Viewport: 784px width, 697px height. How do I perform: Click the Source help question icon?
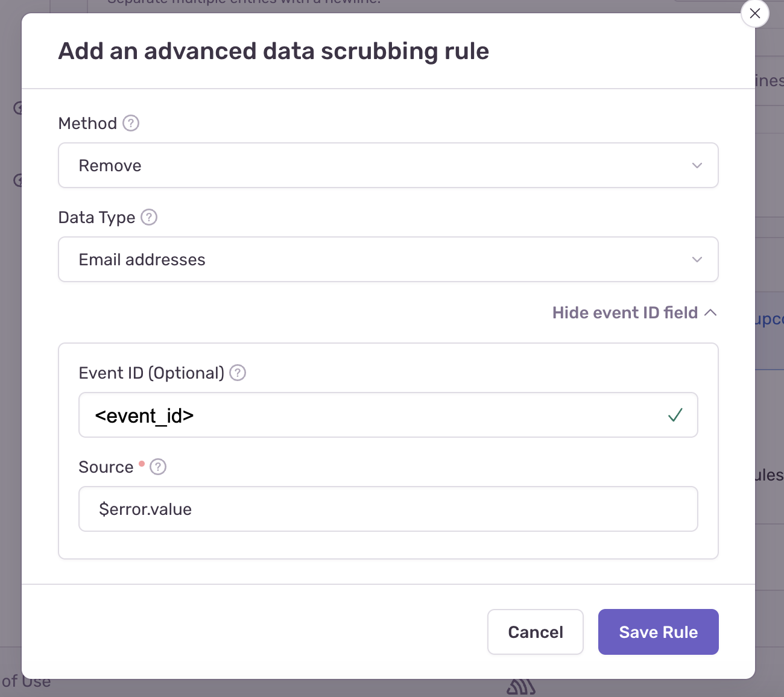click(158, 467)
